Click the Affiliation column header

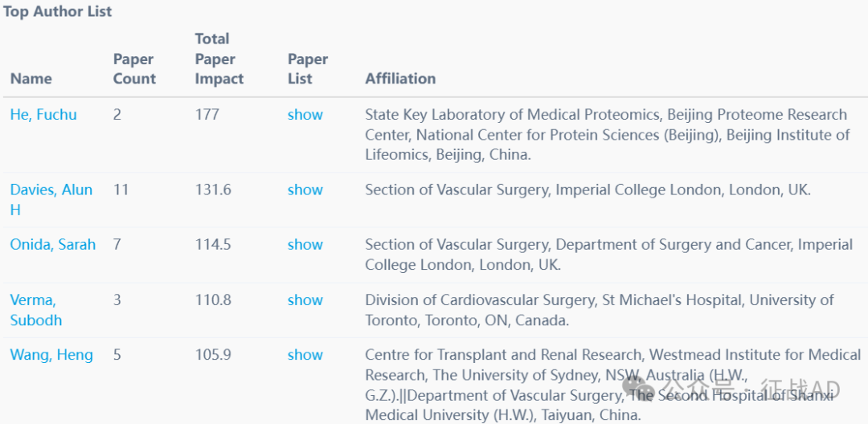400,79
